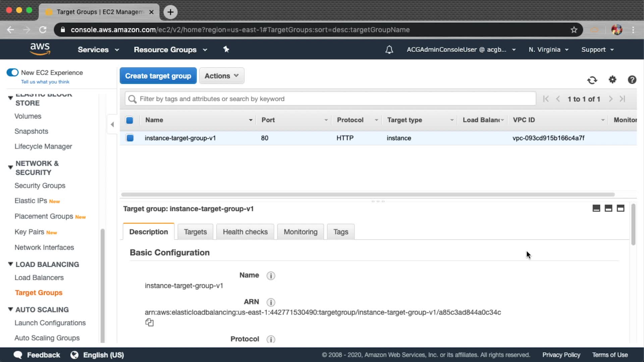Uncheck the instance-target-group-v1 row checkbox

[130, 138]
